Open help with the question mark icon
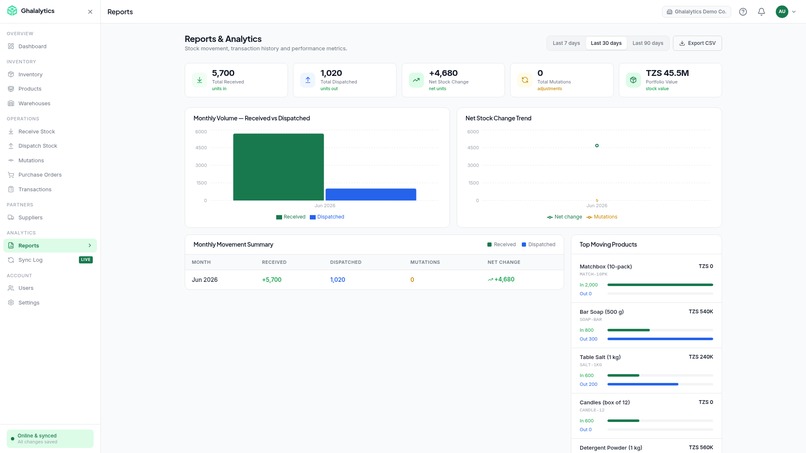 (743, 11)
